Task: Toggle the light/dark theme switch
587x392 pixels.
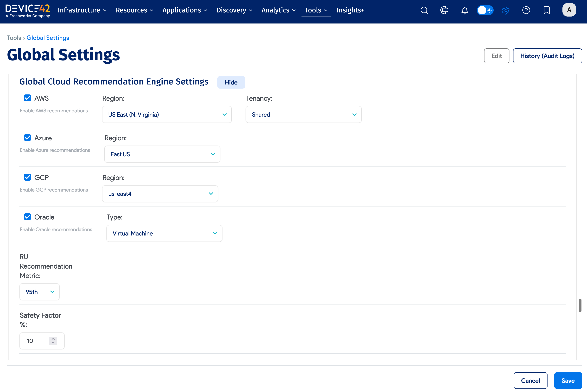Action: 485,10
